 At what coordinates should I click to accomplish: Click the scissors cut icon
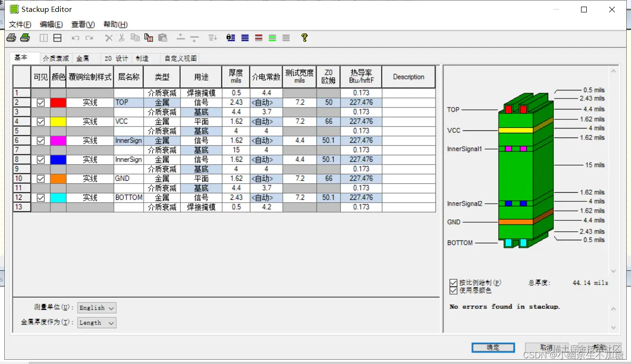(x=121, y=38)
